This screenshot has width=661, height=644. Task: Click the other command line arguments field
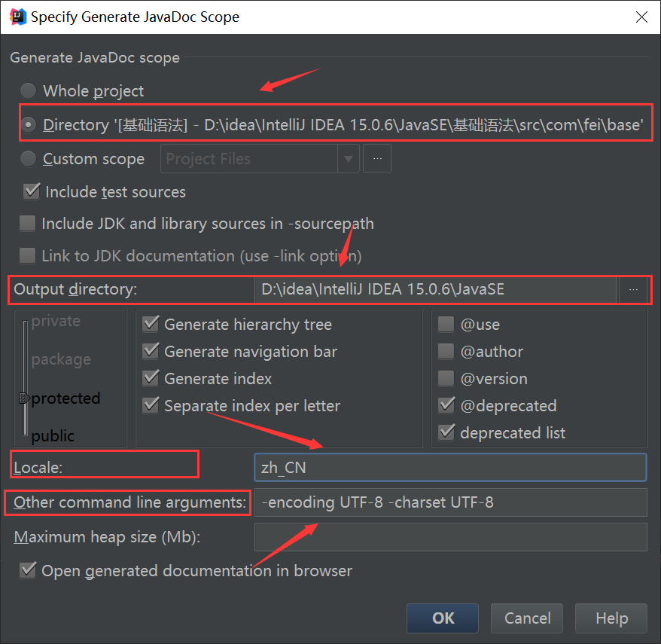[451, 502]
